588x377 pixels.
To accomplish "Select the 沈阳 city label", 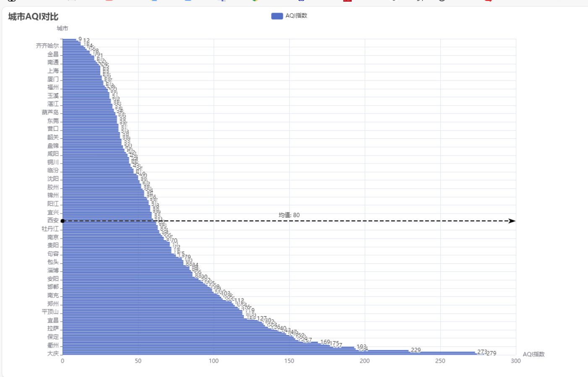I will coord(53,179).
